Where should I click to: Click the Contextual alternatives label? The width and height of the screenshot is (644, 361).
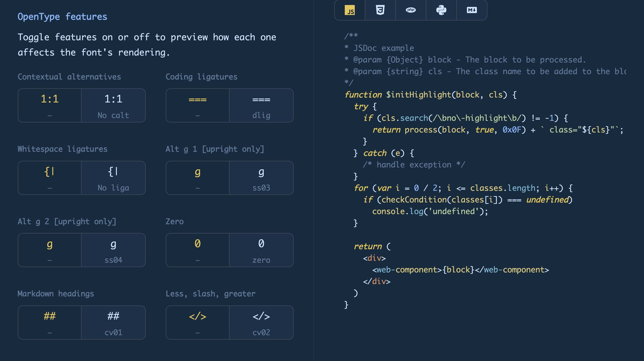click(69, 77)
